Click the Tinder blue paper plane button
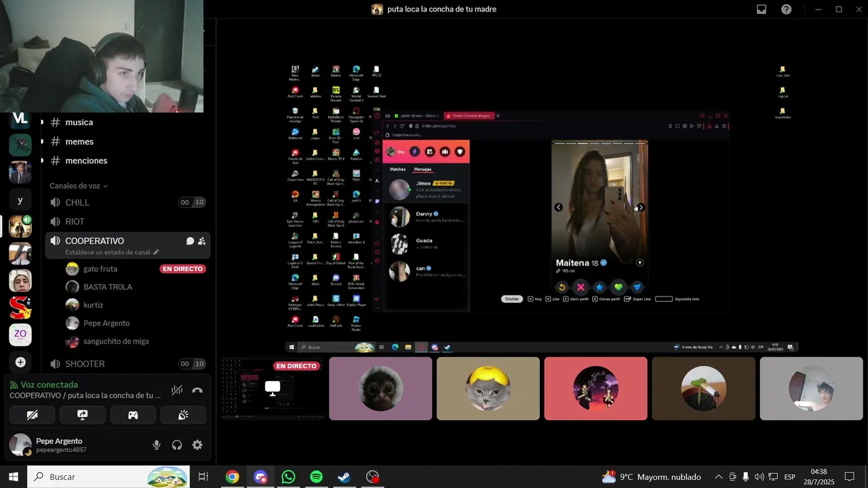The image size is (868, 488). coord(637,287)
